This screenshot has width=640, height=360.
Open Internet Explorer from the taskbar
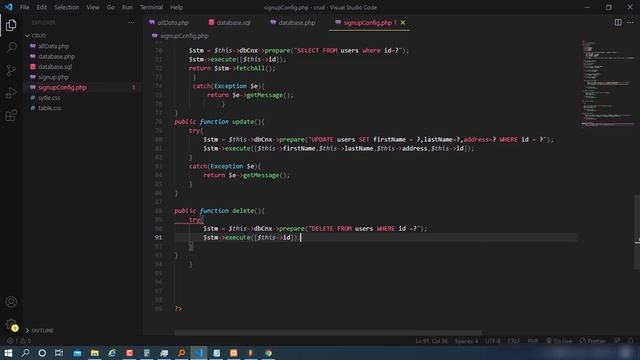click(112, 353)
